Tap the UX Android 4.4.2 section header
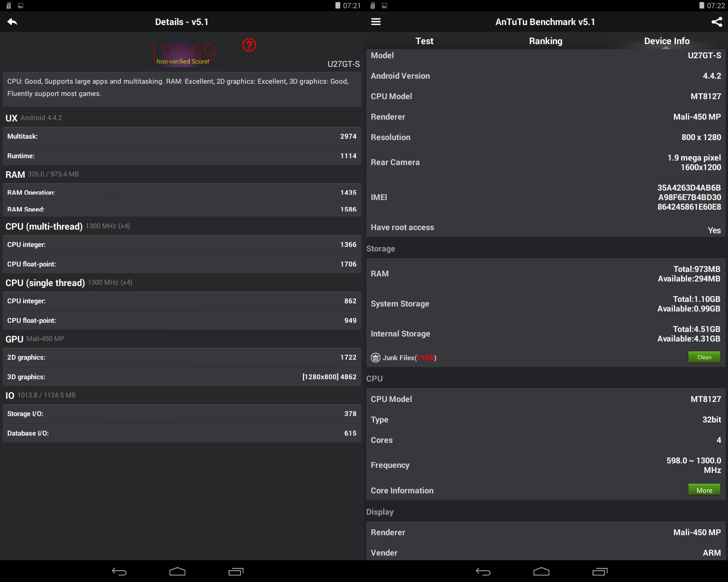Screen dimensions: 728x582 point(34,118)
